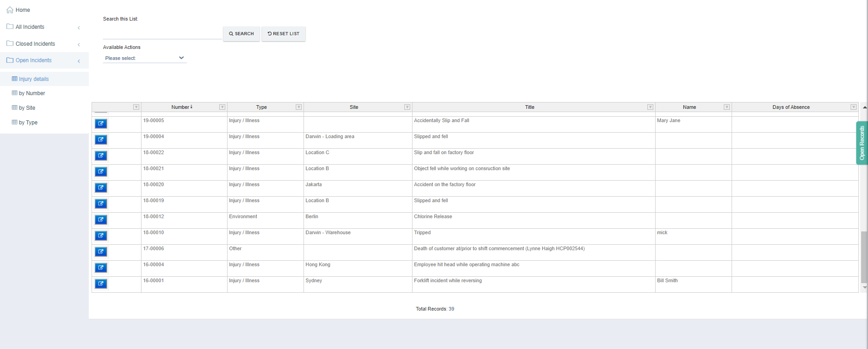Collapse the Open Incidents menu chevron

tap(79, 61)
